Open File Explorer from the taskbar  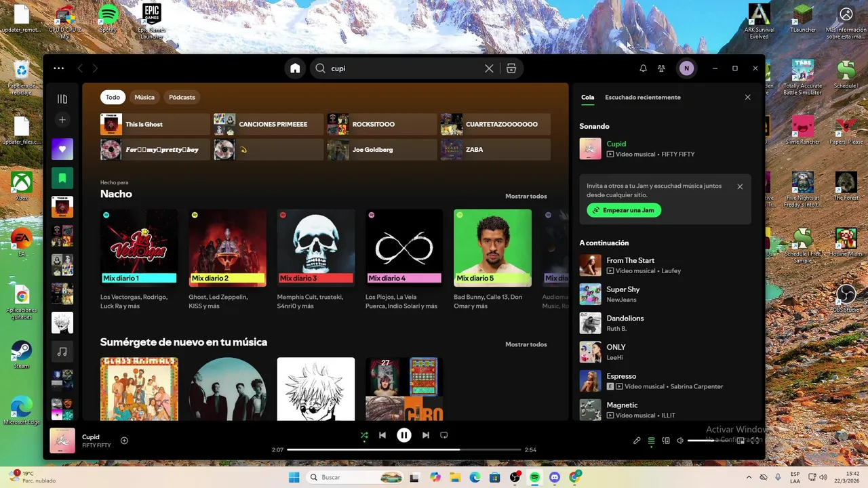[x=455, y=477]
